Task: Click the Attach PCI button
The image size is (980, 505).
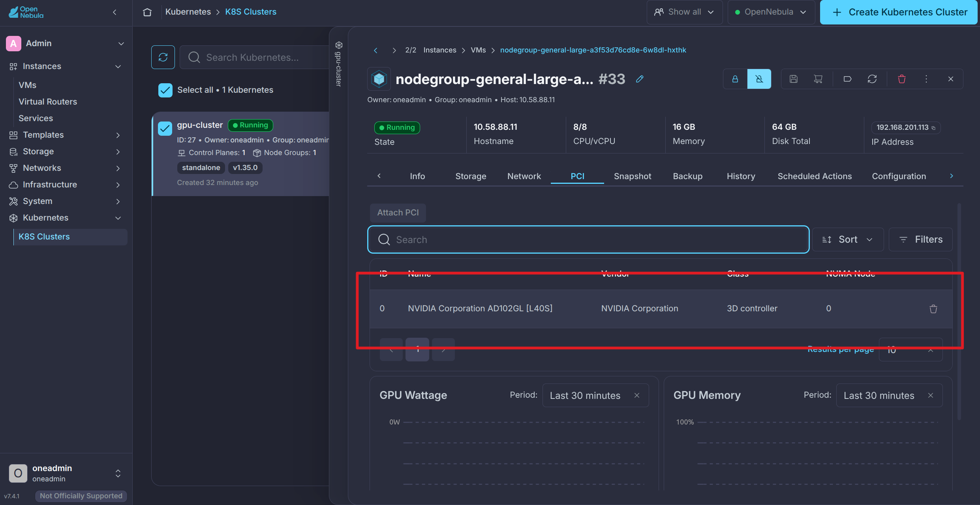Action: coord(398,213)
